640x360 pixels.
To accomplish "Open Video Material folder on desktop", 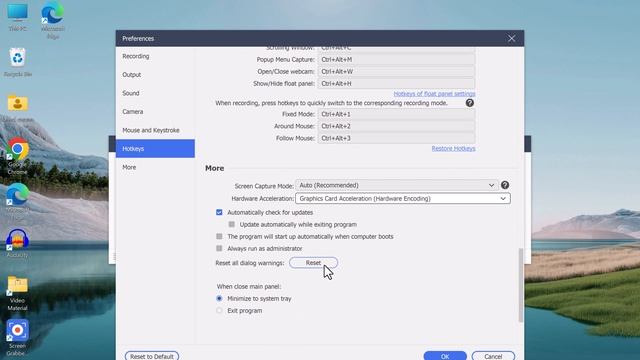I will pos(18,293).
